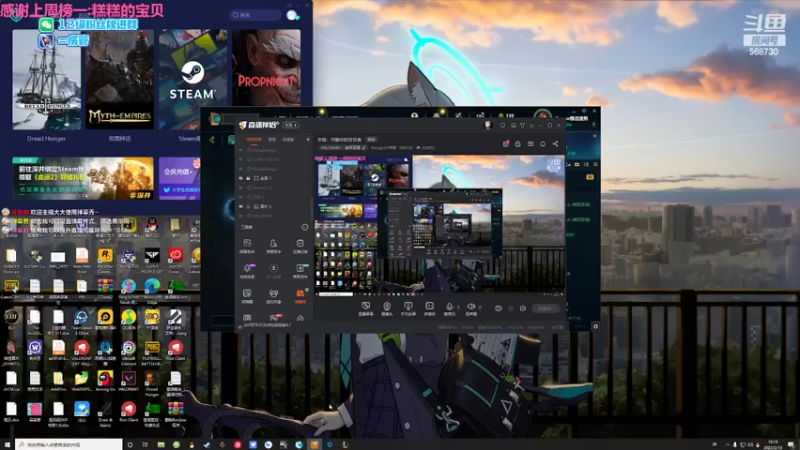Image resolution: width=800 pixels, height=450 pixels.
Task: Open the TeamSpeak 3 Client desktop shortcut
Action: [x=82, y=321]
